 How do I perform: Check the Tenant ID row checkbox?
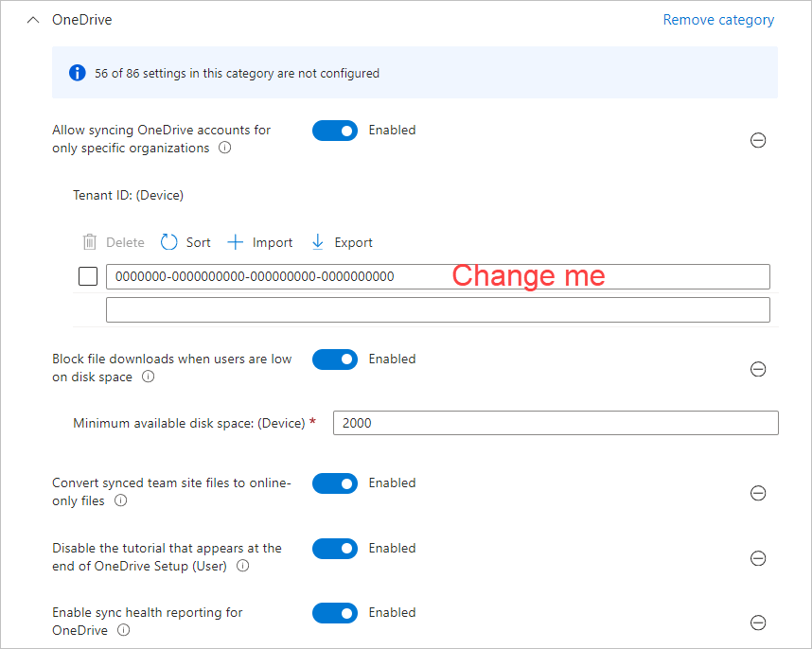pyautogui.click(x=88, y=276)
